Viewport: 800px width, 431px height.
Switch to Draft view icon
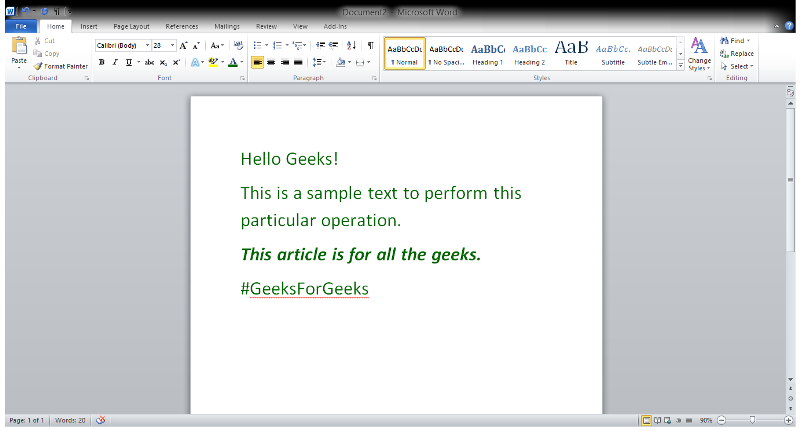coord(689,421)
